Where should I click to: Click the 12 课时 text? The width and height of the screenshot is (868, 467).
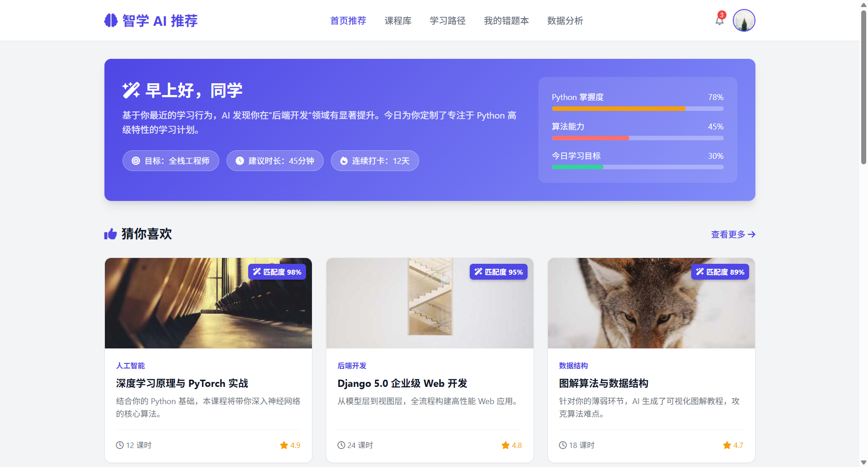click(x=139, y=445)
